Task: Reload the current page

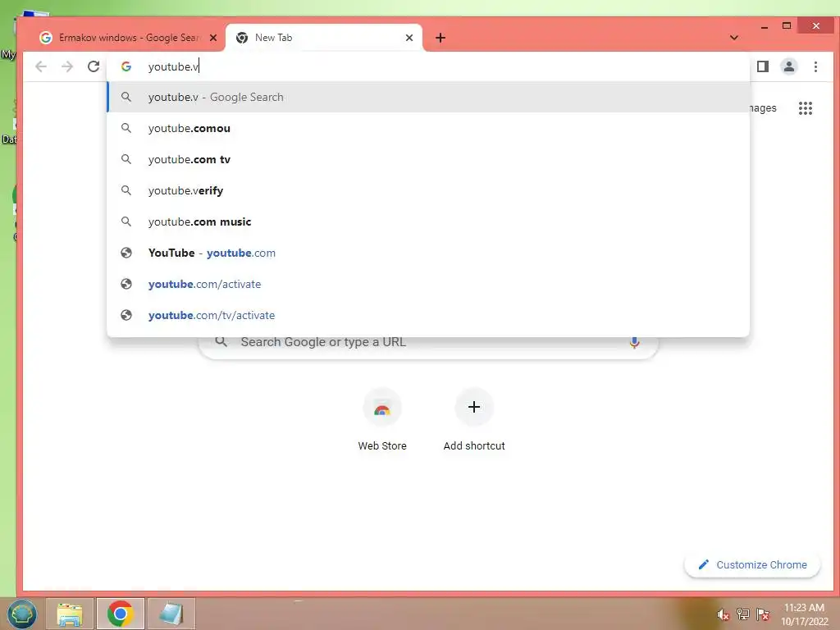Action: 94,66
